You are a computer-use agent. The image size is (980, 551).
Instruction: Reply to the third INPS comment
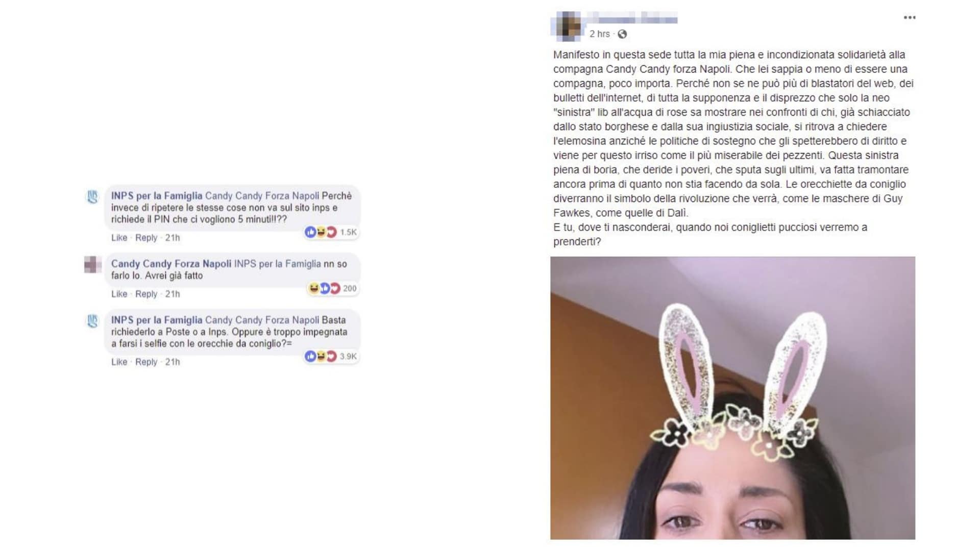[146, 362]
